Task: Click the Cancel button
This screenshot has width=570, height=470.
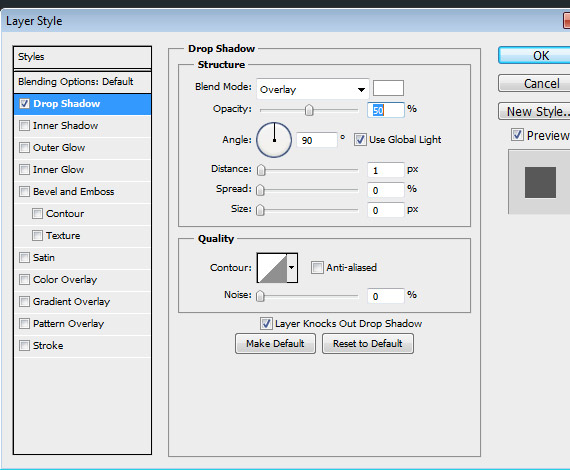Action: (534, 84)
